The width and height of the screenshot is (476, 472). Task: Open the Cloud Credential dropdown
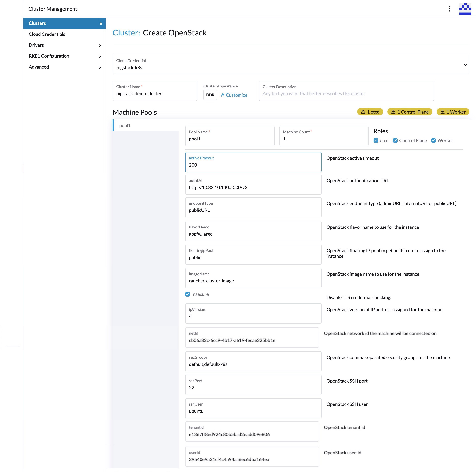click(291, 64)
